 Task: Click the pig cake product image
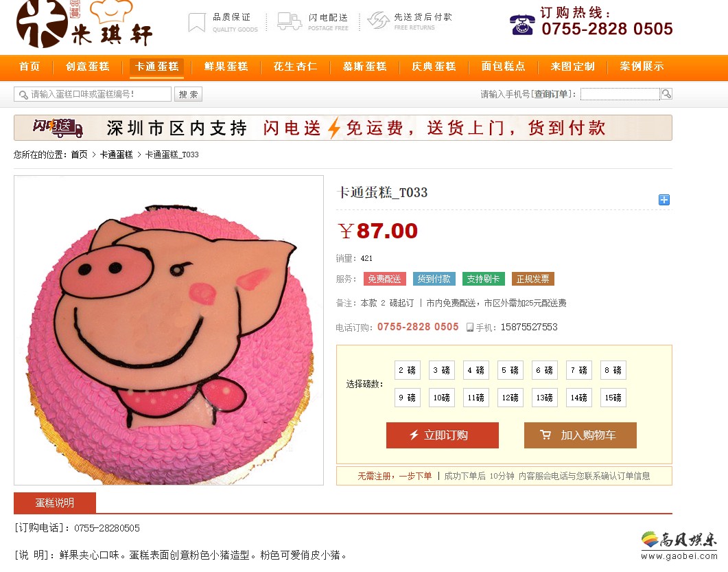(x=169, y=330)
